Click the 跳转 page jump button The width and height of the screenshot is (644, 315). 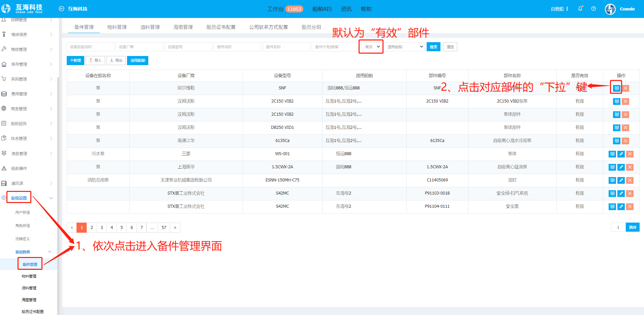point(633,227)
